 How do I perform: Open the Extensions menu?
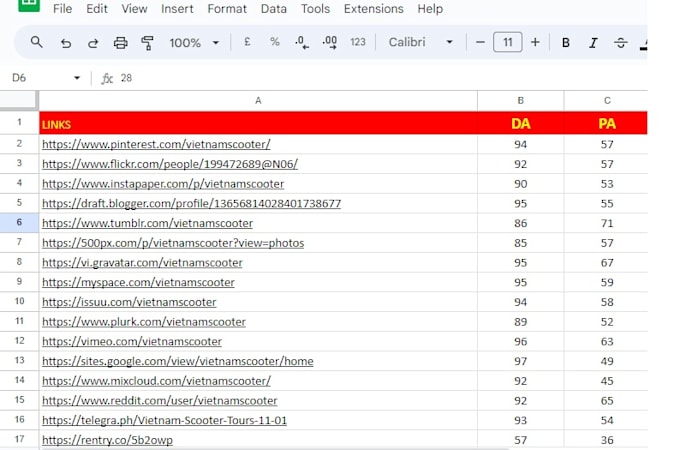click(x=373, y=9)
